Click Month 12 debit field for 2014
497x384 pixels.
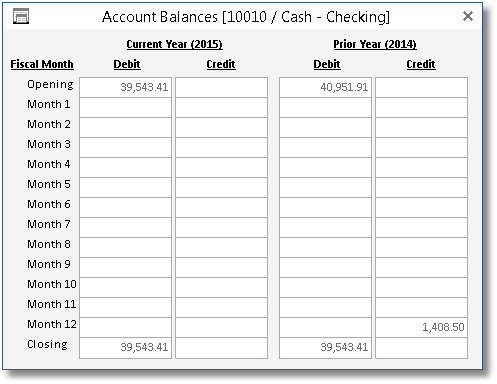click(326, 327)
